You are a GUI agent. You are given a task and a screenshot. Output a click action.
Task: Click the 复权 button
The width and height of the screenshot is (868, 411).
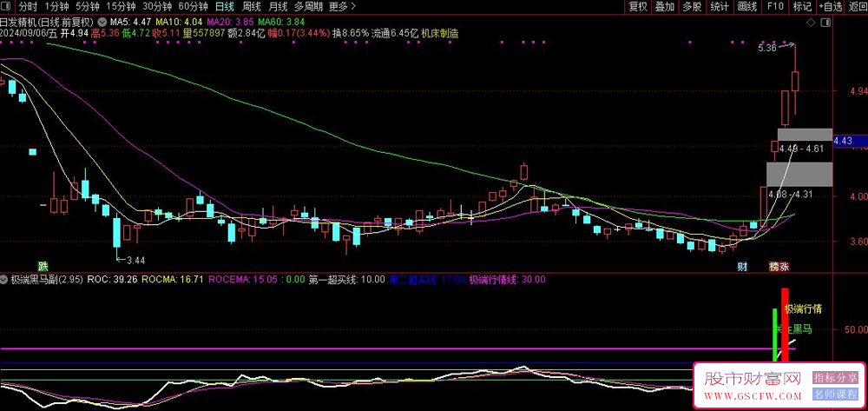click(638, 7)
